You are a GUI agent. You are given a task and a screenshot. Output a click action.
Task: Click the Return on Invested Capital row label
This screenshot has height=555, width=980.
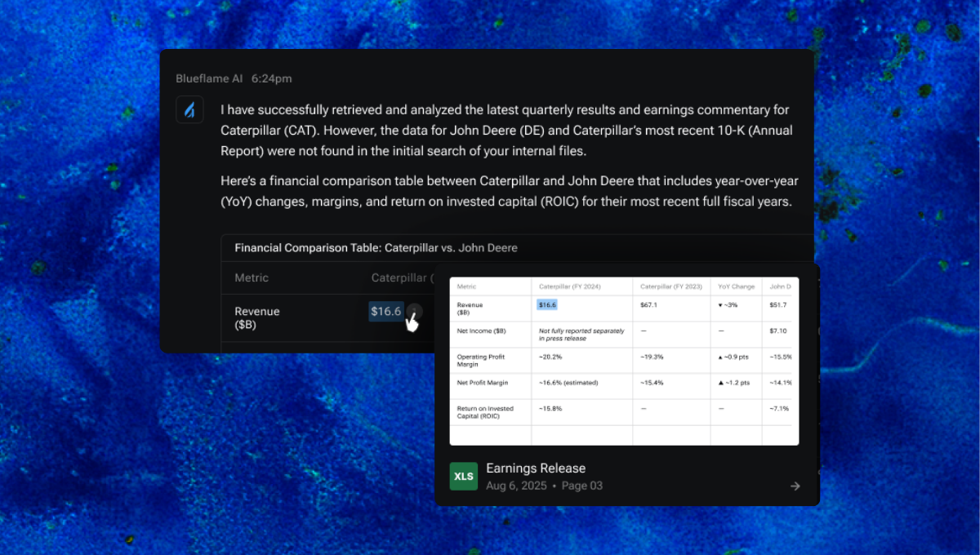(x=485, y=411)
